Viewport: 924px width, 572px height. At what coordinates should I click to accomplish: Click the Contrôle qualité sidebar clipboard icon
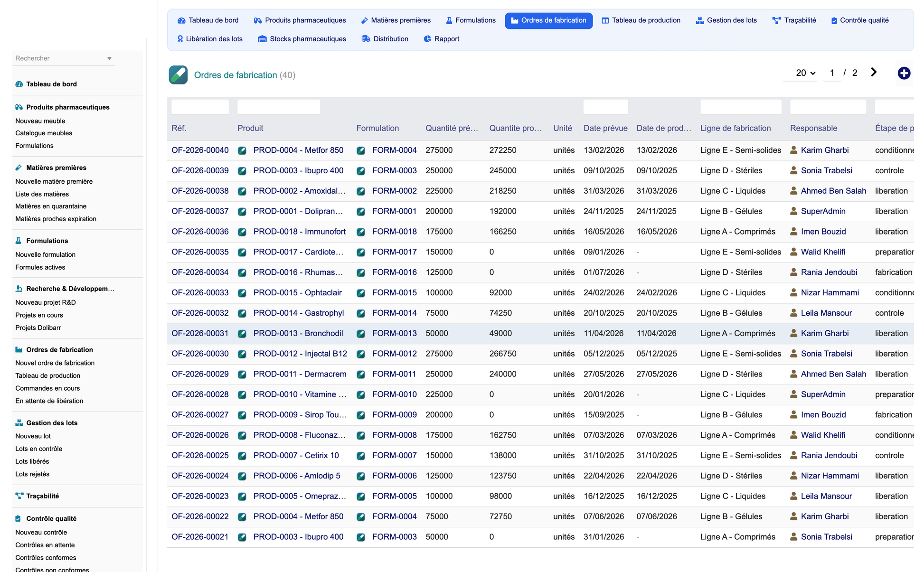[19, 519]
